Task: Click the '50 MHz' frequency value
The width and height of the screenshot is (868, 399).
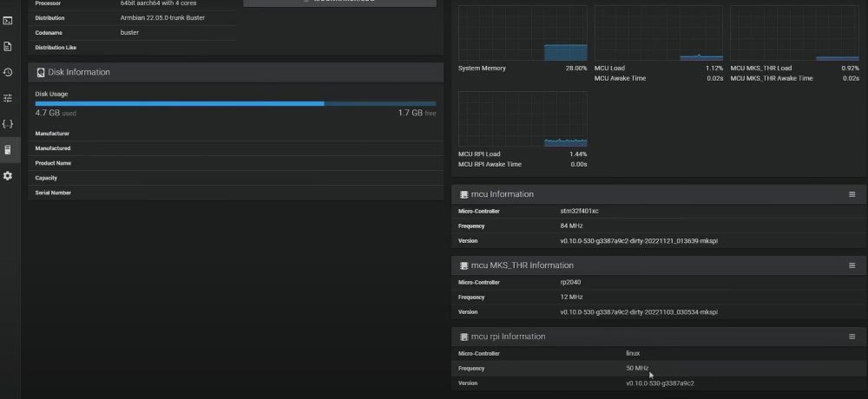Action: 637,369
